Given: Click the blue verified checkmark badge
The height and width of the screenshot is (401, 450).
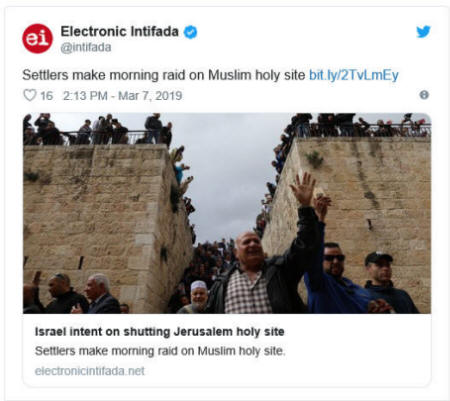Looking at the screenshot, I should pos(190,32).
